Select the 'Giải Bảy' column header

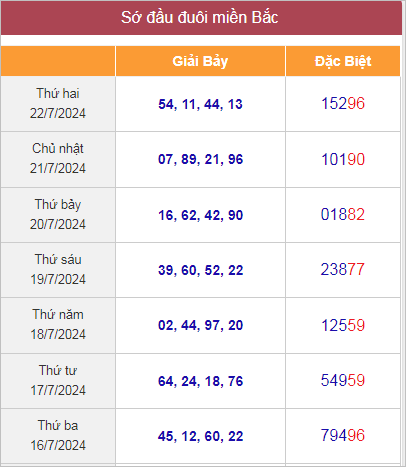click(200, 61)
